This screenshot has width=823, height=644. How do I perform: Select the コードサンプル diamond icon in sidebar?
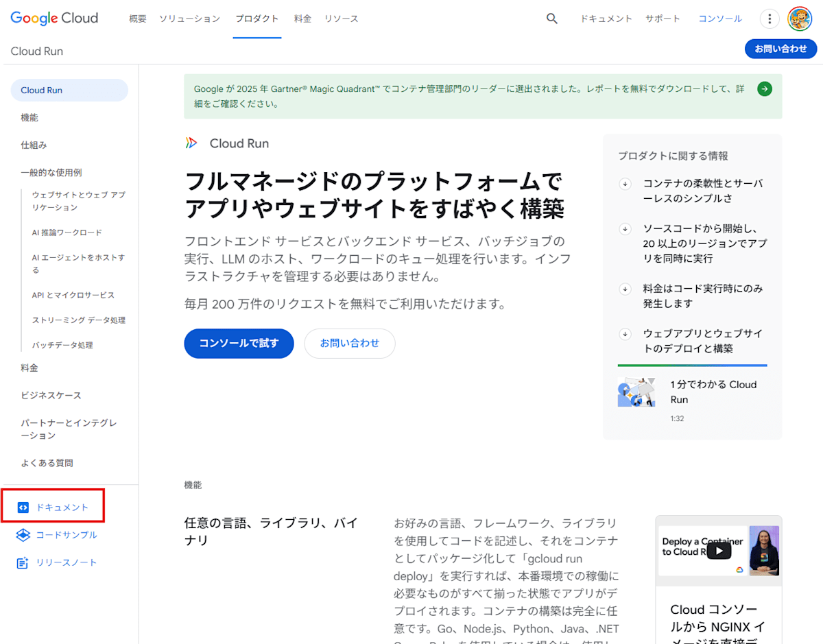(x=24, y=535)
